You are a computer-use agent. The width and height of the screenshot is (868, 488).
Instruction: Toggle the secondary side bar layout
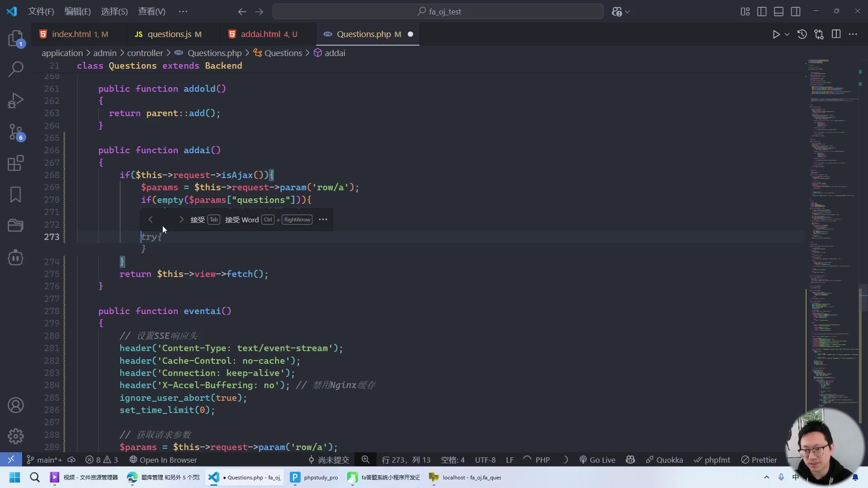point(796,12)
